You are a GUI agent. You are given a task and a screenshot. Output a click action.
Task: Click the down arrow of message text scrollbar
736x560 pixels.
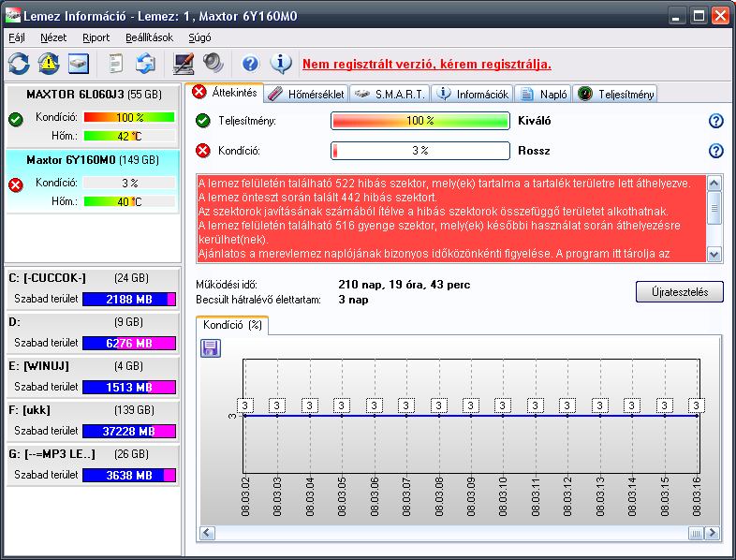tap(714, 255)
